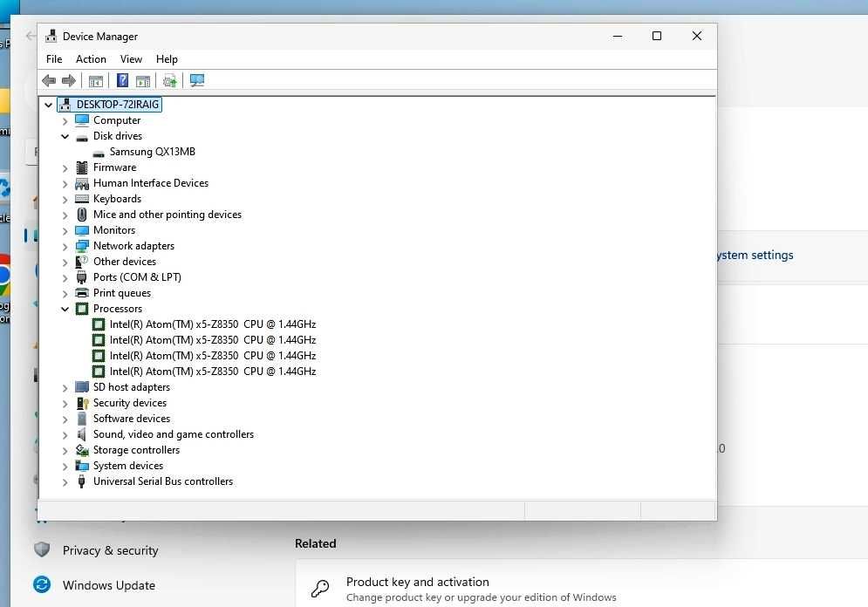Click the Sound controllers speaker icon
Image resolution: width=868 pixels, height=607 pixels.
(x=82, y=434)
